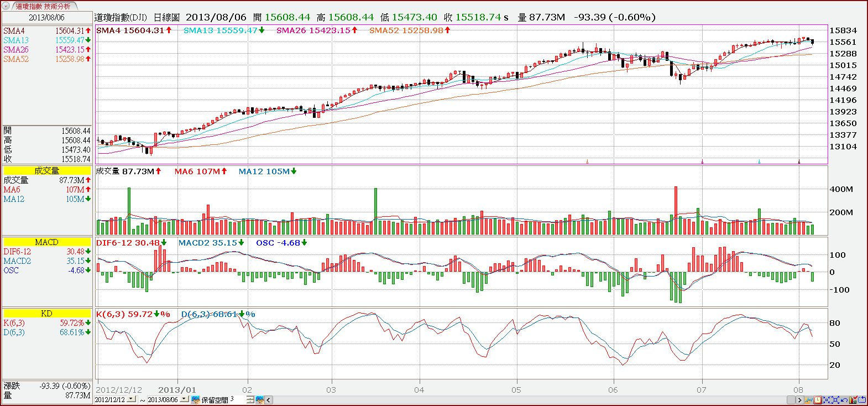
Task: Click the 保留空間 value input field
Action: tap(238, 399)
